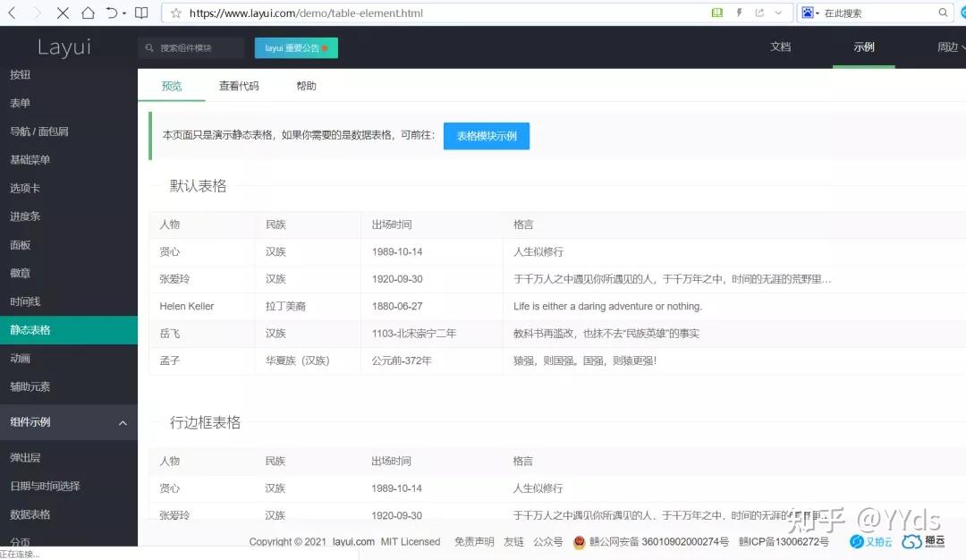966x560 pixels.
Task: Focus the 搜索组件模块 search field
Action: (x=191, y=47)
